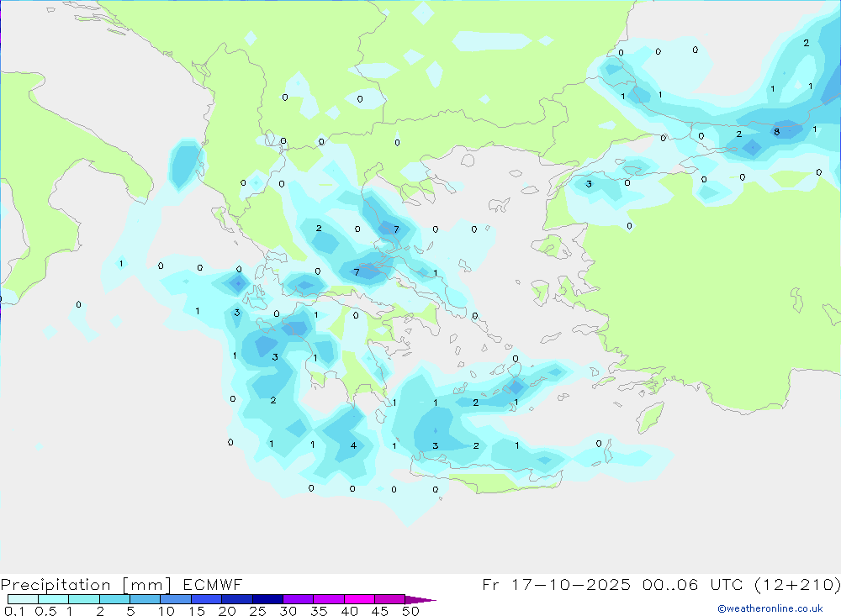This screenshot has height=616, width=841.
Task: Click the legend label '25'
Action: pyautogui.click(x=258, y=611)
